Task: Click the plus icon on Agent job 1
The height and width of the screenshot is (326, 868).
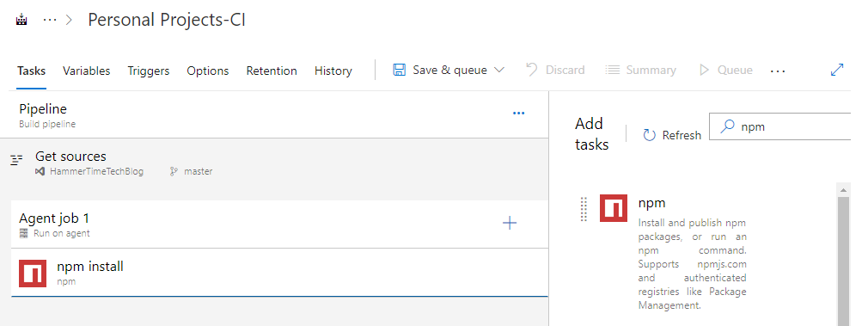Action: coord(510,224)
